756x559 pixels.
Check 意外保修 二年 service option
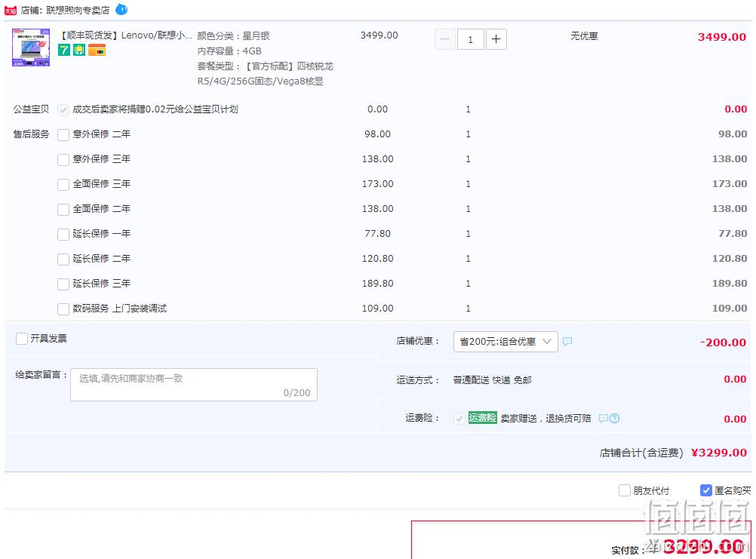pyautogui.click(x=63, y=134)
